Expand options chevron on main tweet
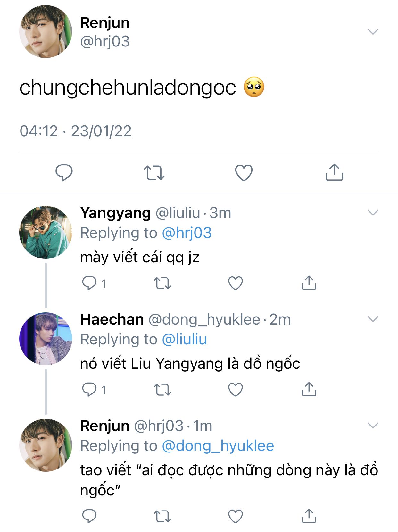 [373, 31]
